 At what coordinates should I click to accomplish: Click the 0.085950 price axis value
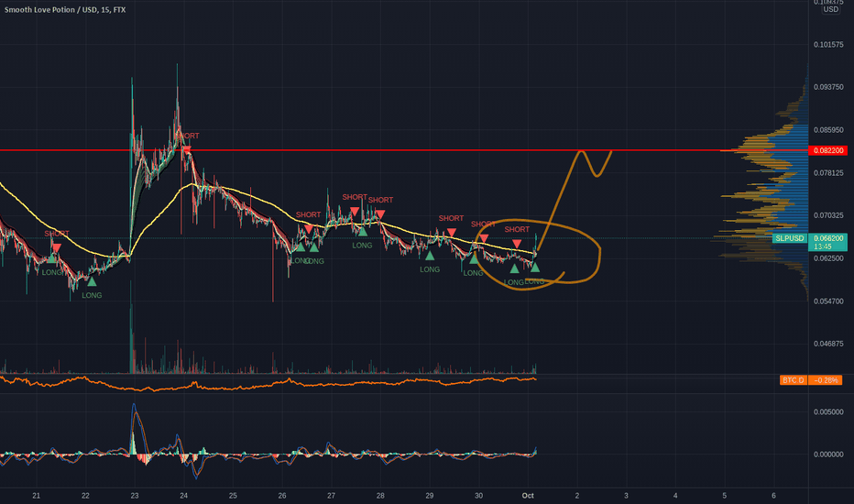click(x=828, y=130)
